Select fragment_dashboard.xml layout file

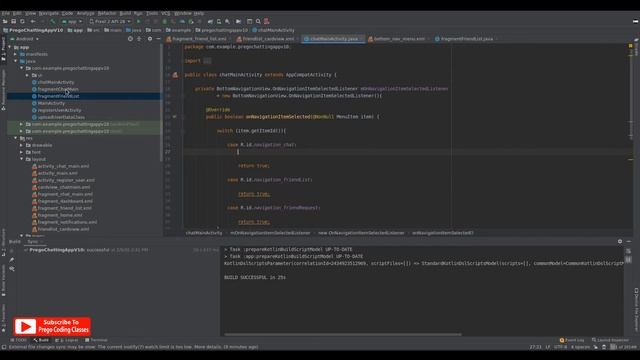coord(65,201)
